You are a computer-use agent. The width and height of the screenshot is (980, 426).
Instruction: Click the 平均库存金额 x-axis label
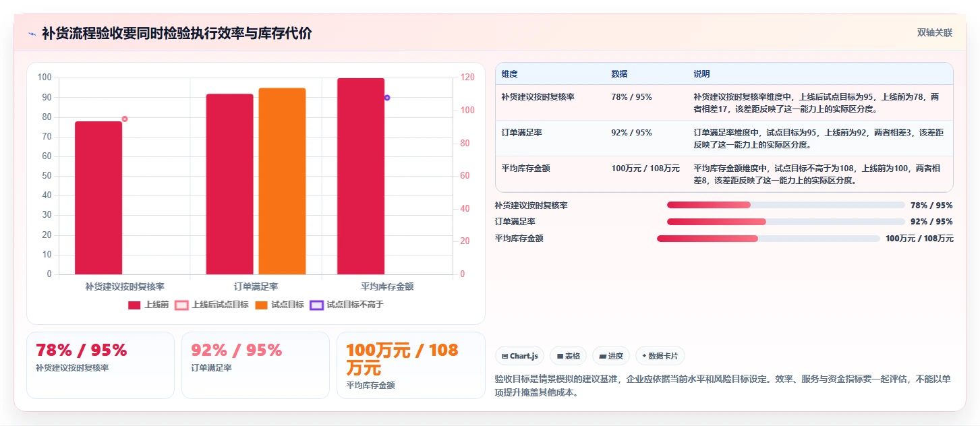click(x=387, y=286)
